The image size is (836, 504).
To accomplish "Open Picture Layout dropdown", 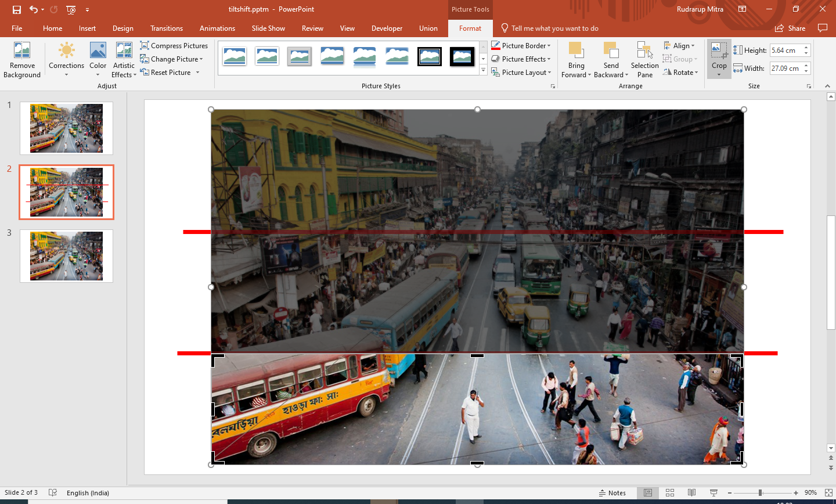I will point(521,72).
